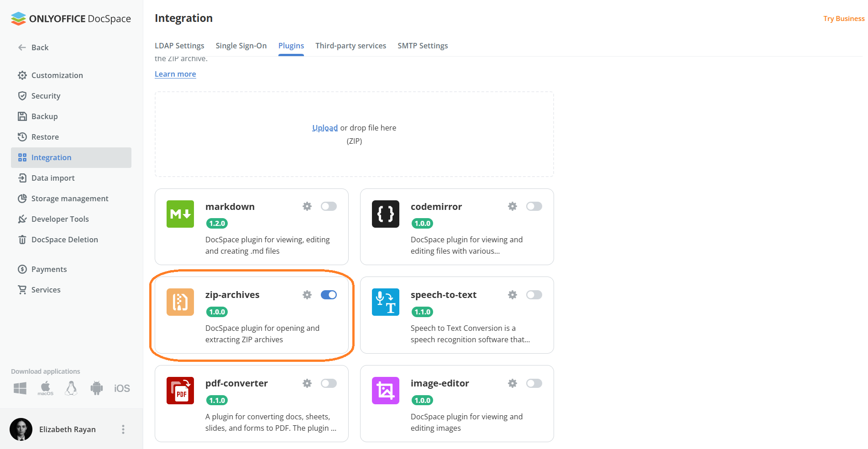Open the markdown plugin icon
Viewport: 868px width, 449px height.
click(180, 214)
